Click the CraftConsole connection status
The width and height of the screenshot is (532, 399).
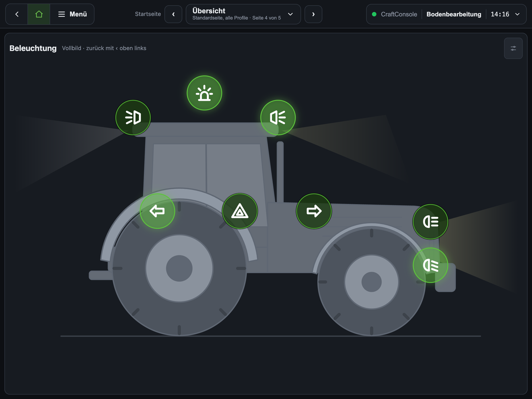(395, 14)
